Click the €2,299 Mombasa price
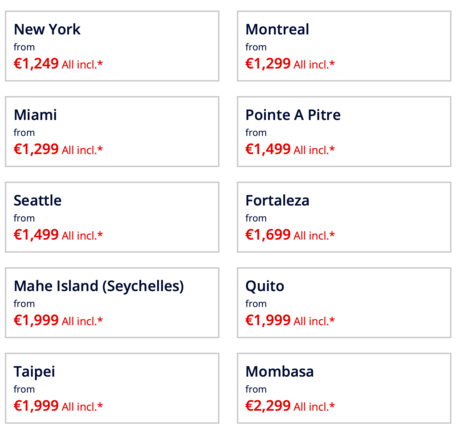This screenshot has width=465, height=435. click(268, 406)
